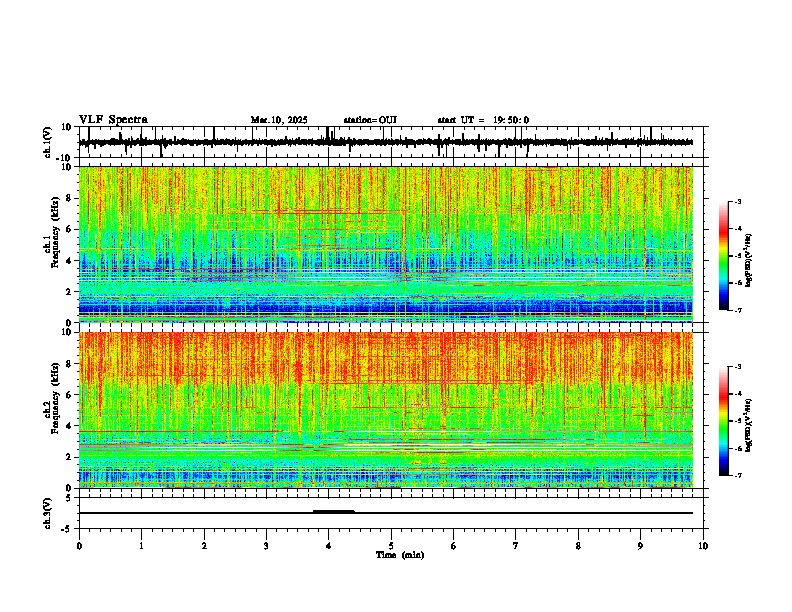Image resolution: width=792 pixels, height=612 pixels.
Task: Click the "-7" label on ch.2 color scale
Action: (738, 475)
